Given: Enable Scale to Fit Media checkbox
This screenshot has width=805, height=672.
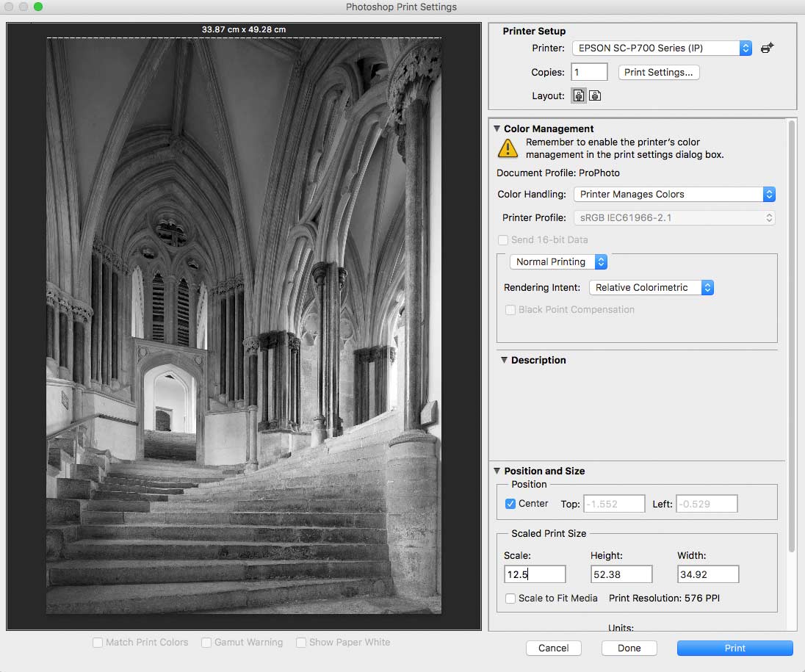Looking at the screenshot, I should point(510,598).
